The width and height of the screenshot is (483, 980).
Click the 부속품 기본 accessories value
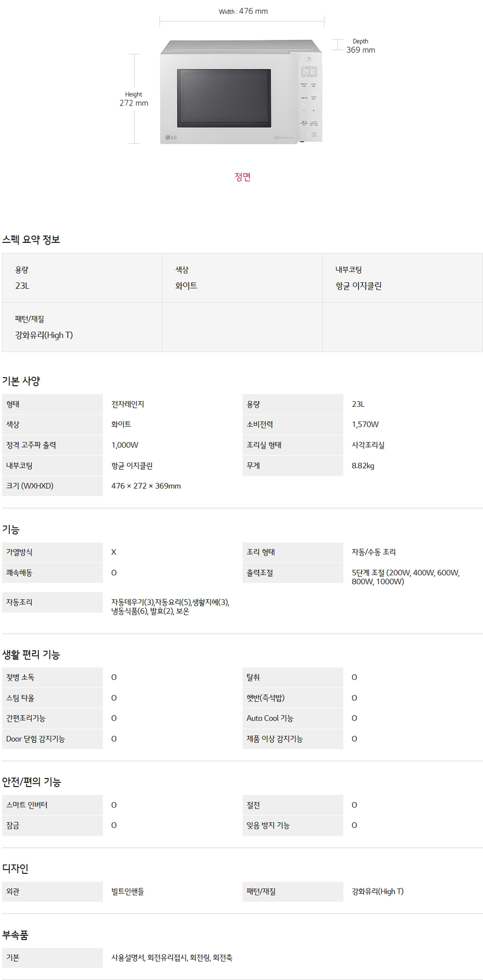point(172,957)
